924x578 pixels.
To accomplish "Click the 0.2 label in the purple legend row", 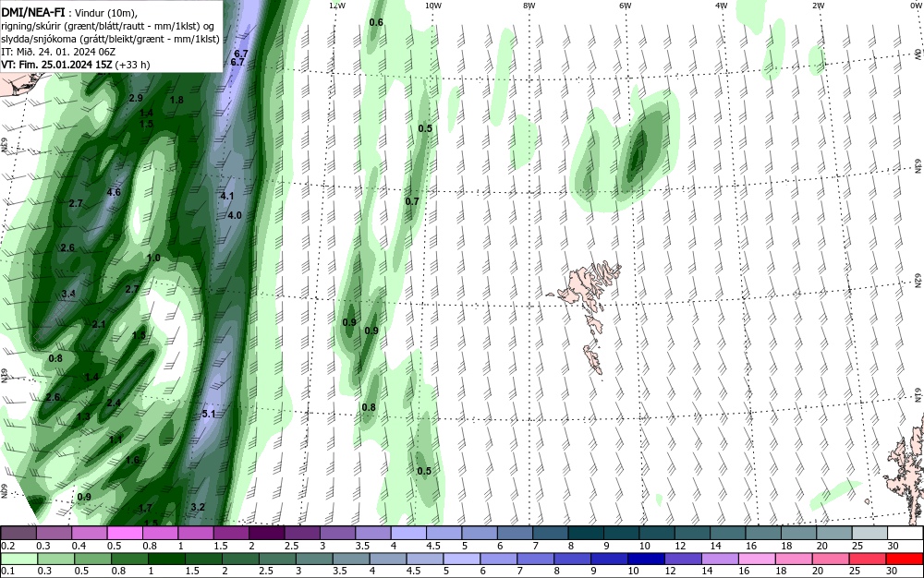I will 7,546.
